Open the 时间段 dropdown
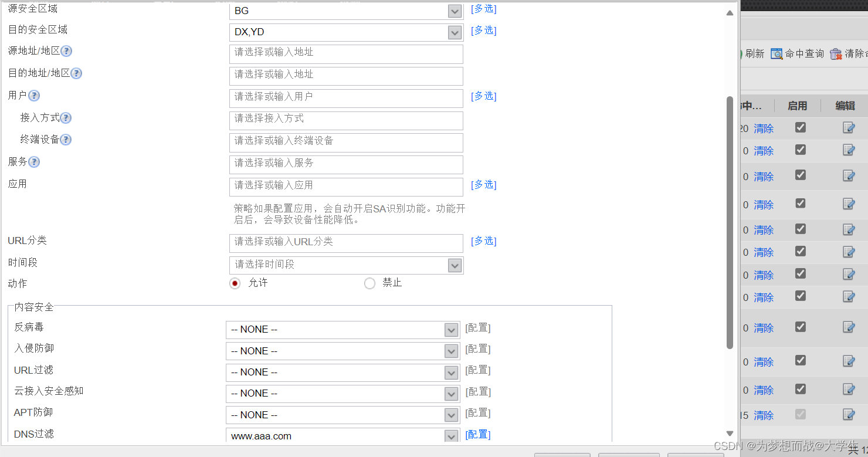 (455, 265)
